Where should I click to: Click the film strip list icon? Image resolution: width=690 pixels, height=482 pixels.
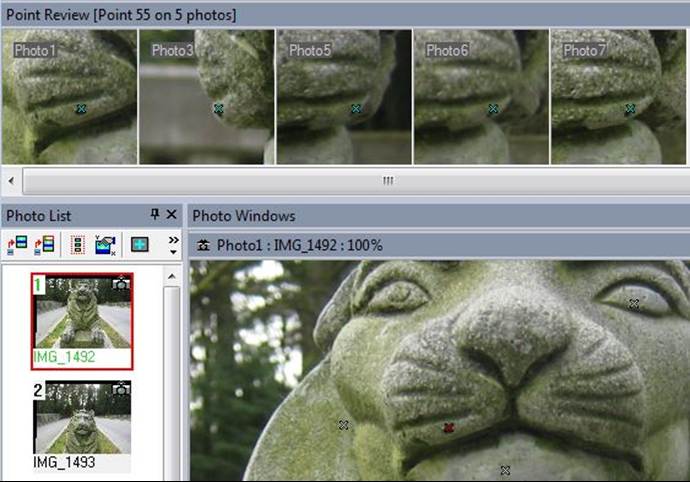click(78, 244)
